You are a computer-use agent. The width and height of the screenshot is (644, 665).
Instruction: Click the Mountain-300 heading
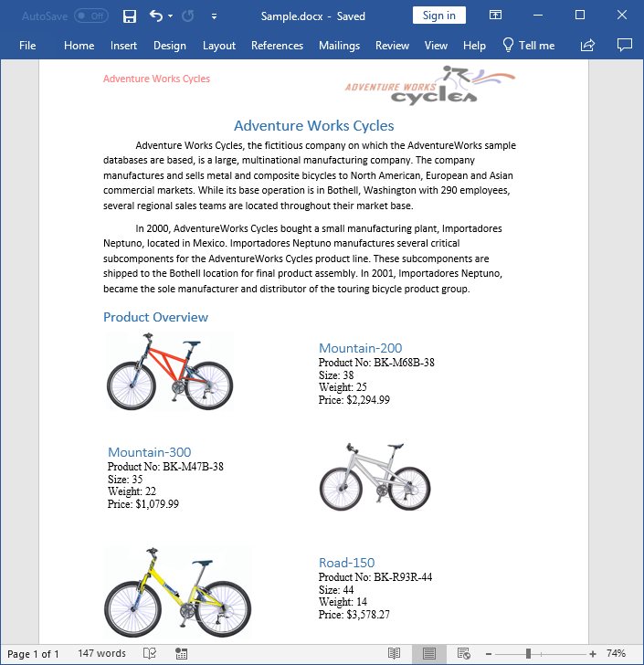tap(149, 452)
